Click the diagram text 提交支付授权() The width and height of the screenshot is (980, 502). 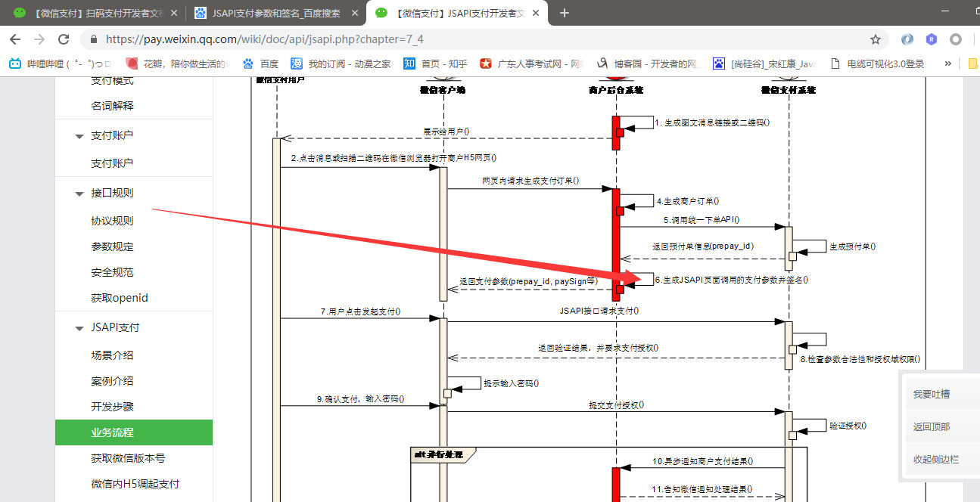pyautogui.click(x=617, y=405)
